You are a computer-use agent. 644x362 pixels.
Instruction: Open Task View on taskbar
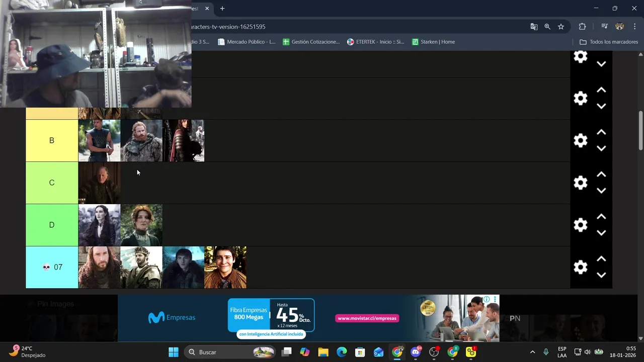click(286, 352)
